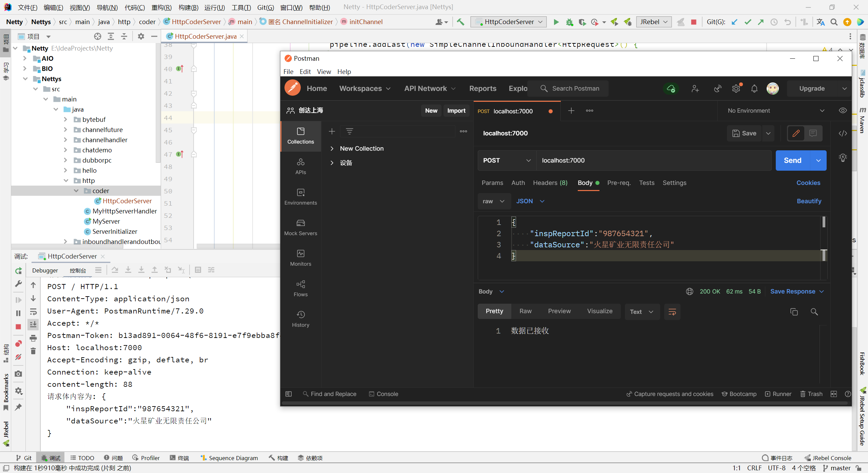Open Save Response dropdown
868x473 pixels.
pos(797,291)
